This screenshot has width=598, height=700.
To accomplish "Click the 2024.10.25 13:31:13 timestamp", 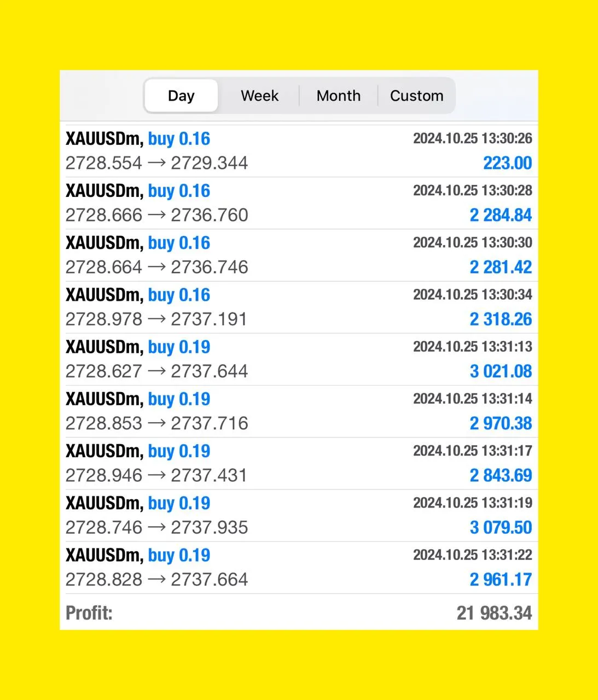I will (472, 347).
